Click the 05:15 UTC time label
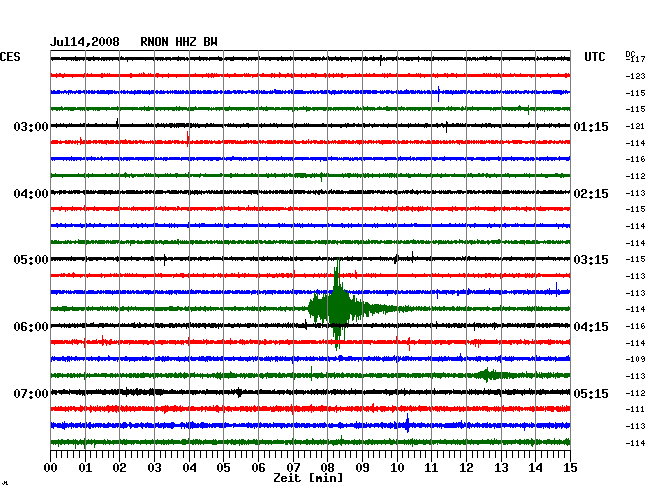The width and height of the screenshot is (650, 494). point(591,393)
